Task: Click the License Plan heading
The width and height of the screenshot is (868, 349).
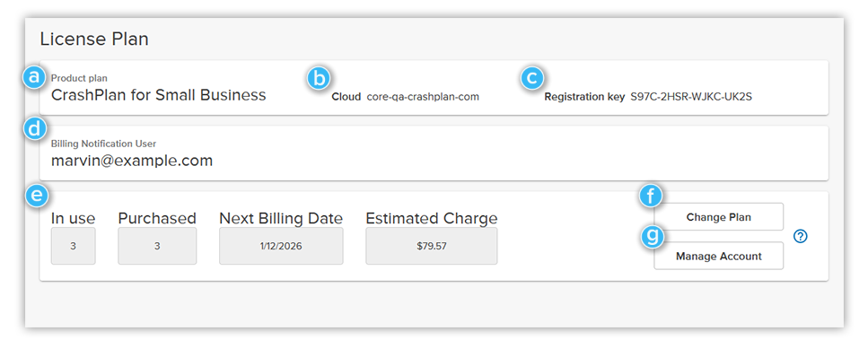Action: click(94, 39)
